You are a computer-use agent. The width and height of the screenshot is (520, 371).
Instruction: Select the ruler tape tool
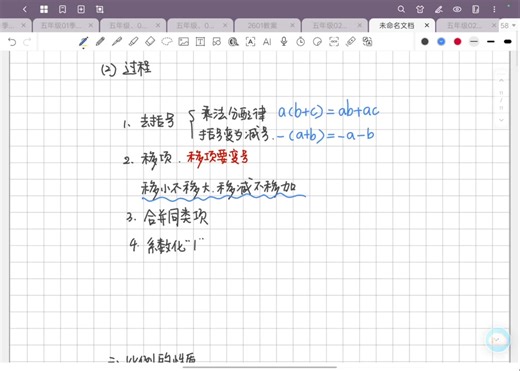[x=351, y=42]
